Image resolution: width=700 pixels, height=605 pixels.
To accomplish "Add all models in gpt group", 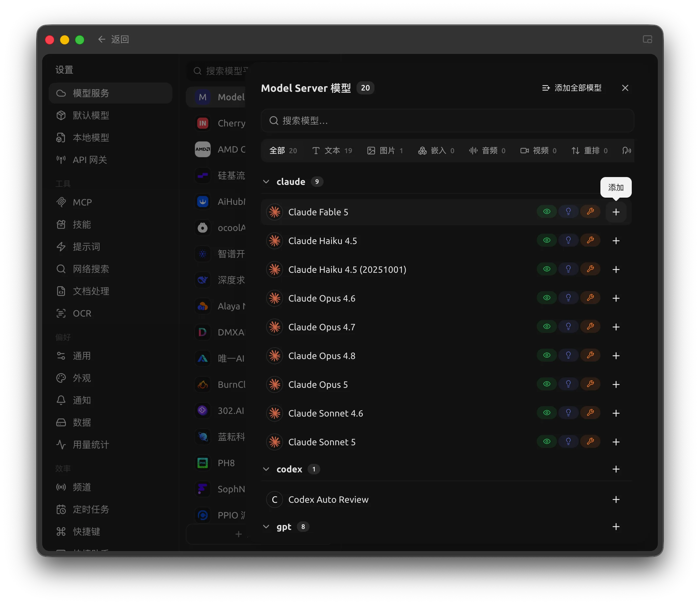I will pyautogui.click(x=616, y=527).
